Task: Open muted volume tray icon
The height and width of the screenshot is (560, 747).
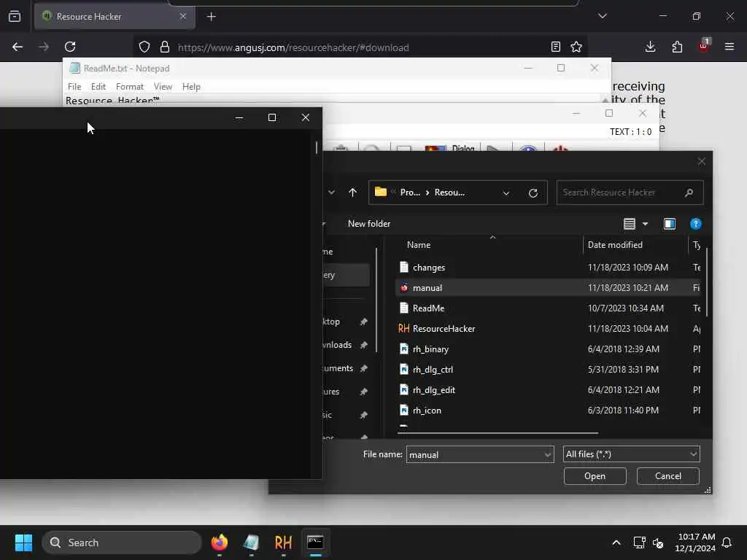Action: click(x=659, y=542)
